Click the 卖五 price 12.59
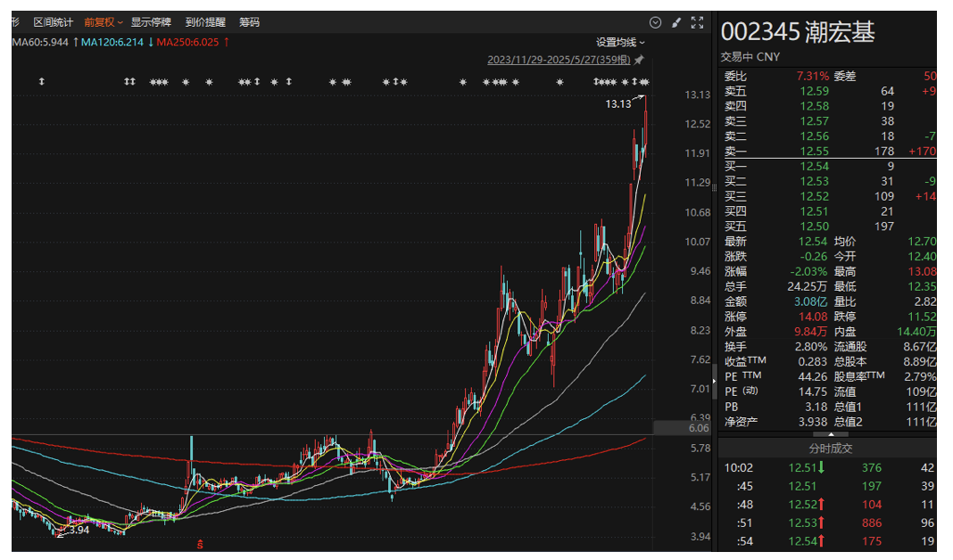Viewport: 953px width, 560px height. (815, 91)
